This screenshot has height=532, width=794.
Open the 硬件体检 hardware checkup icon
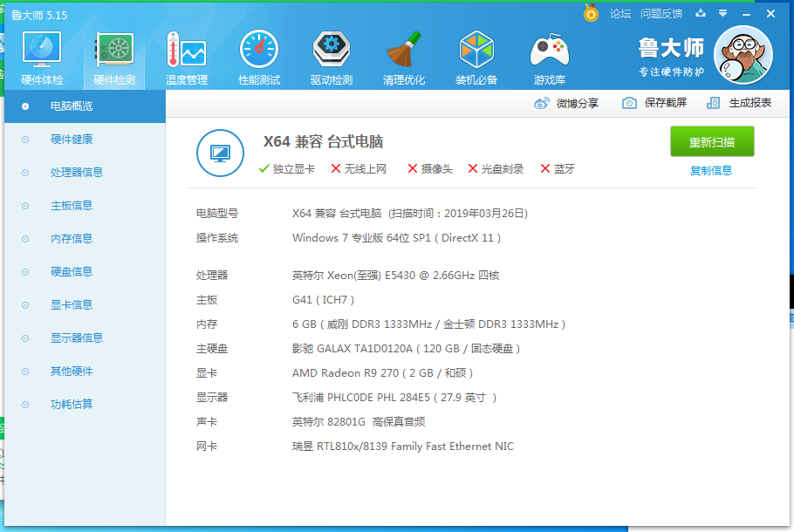click(x=42, y=49)
